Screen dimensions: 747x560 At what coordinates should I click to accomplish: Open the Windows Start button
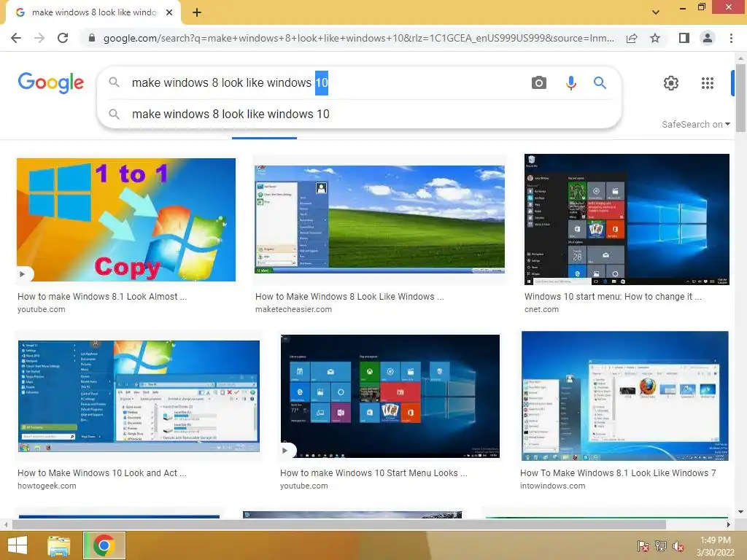(x=18, y=545)
